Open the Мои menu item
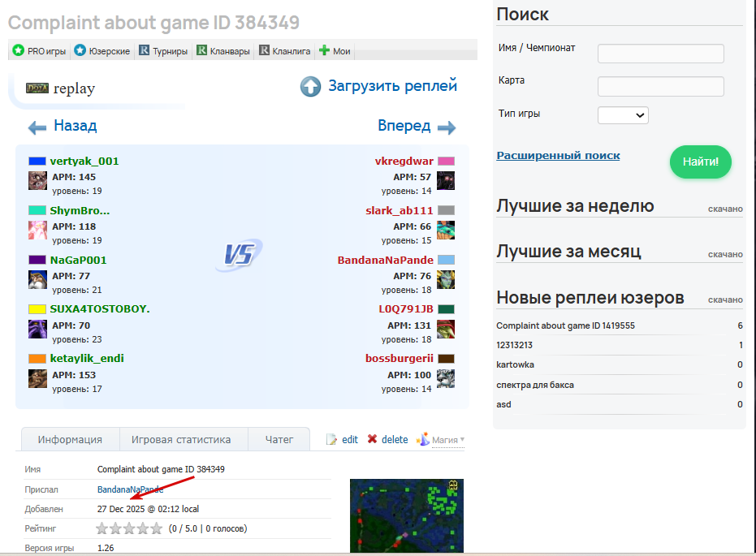Viewport: 756px width, 556px height. click(x=342, y=51)
